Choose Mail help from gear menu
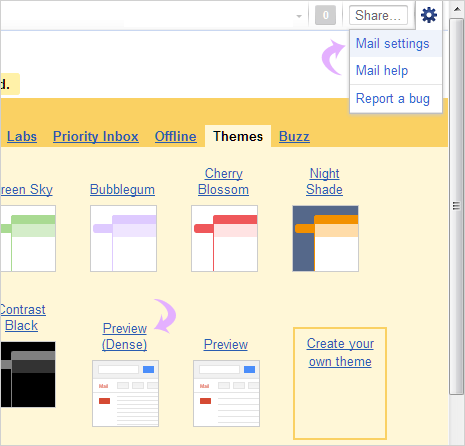The image size is (465, 446). 396,71
